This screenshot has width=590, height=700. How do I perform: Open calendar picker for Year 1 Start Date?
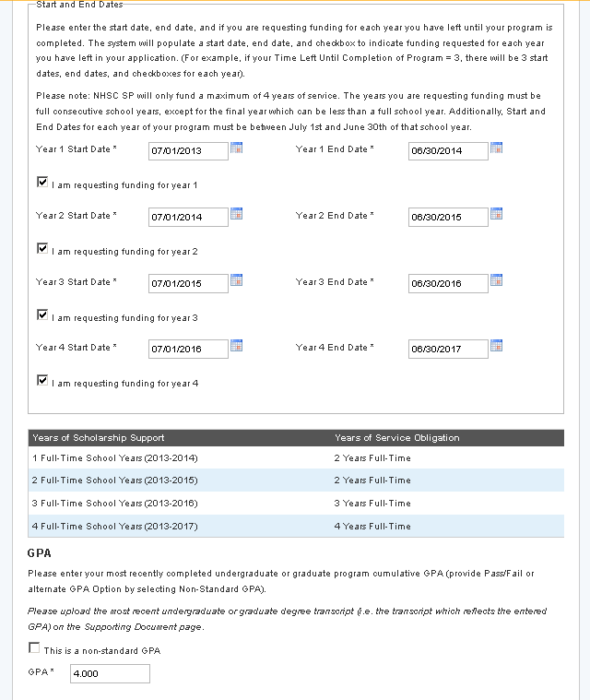[237, 148]
